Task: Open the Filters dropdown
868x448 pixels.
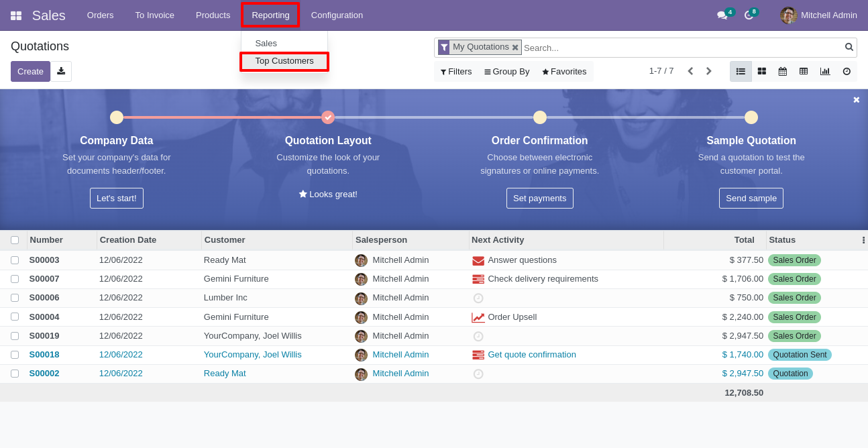Action: [x=456, y=72]
